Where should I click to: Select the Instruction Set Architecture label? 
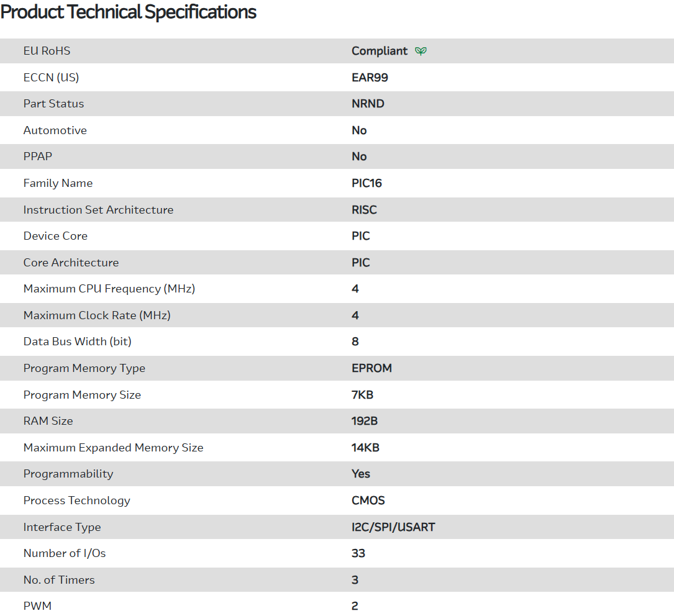98,210
